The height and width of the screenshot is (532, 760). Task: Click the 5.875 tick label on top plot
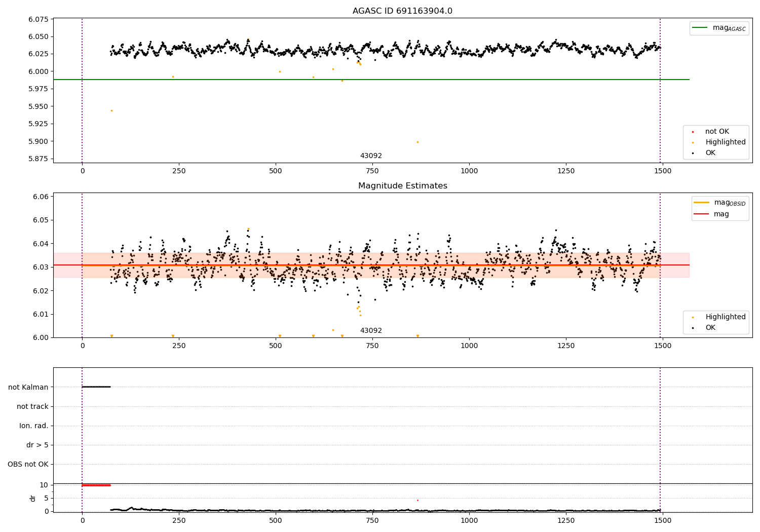coord(39,159)
